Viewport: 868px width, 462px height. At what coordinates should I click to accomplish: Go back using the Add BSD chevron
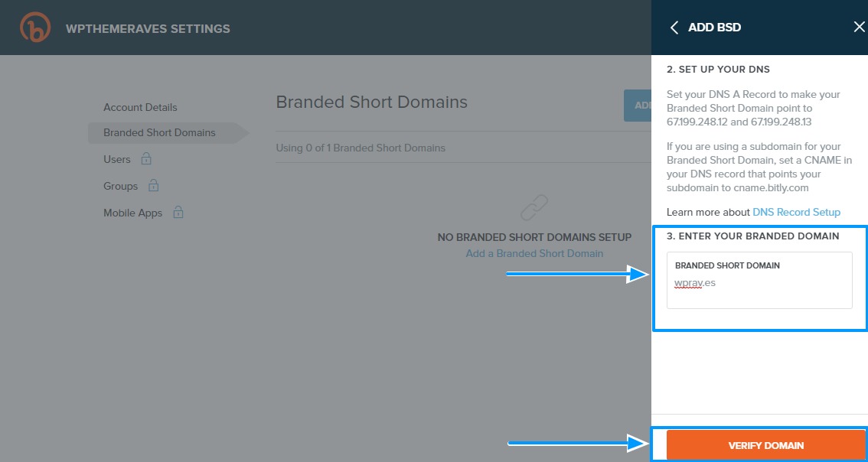[674, 28]
